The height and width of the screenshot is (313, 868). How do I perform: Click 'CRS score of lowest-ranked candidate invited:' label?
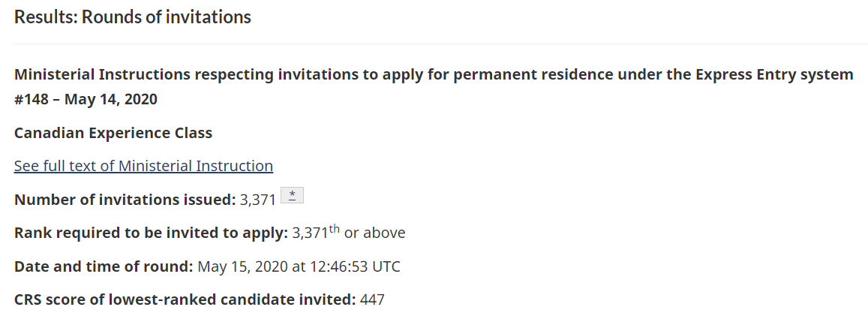coord(185,299)
